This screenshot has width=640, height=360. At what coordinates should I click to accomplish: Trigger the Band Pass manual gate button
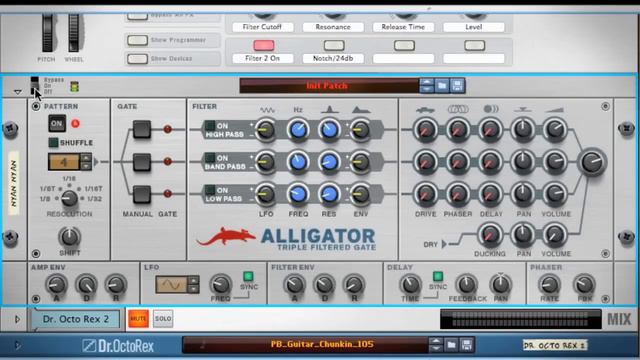point(142,162)
